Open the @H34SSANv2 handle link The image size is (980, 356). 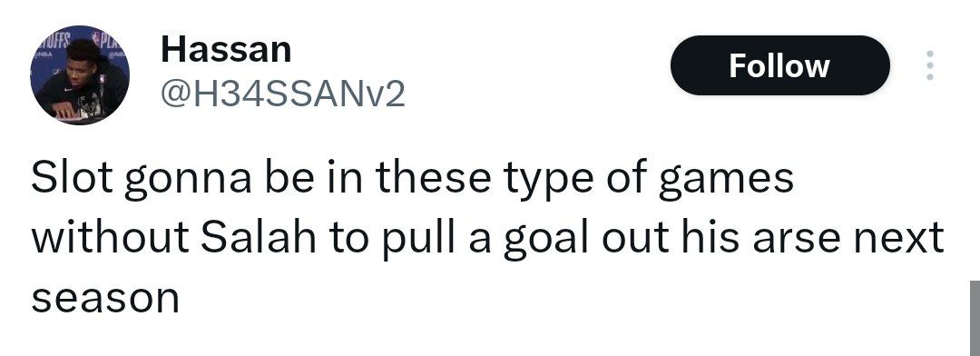pyautogui.click(x=283, y=94)
